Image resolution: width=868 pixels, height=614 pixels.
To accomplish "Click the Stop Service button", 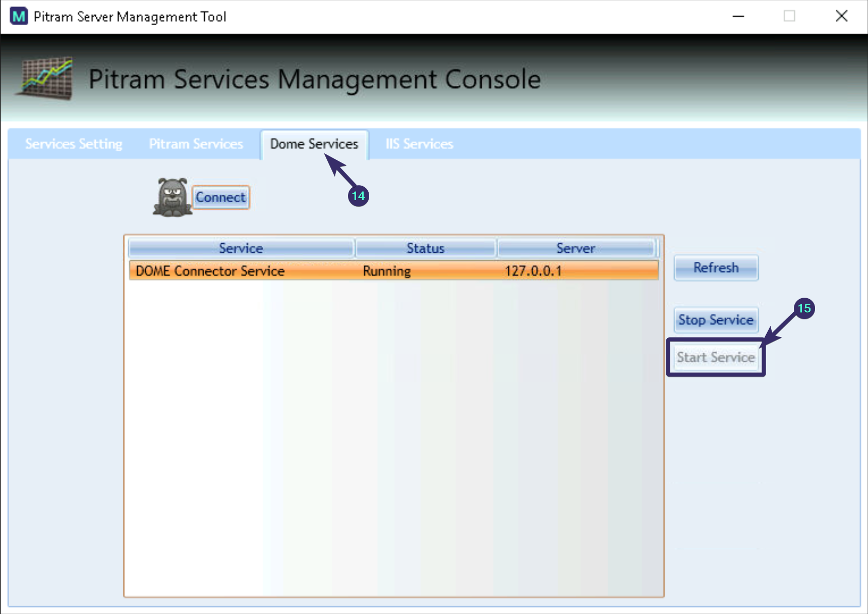I will click(x=716, y=320).
